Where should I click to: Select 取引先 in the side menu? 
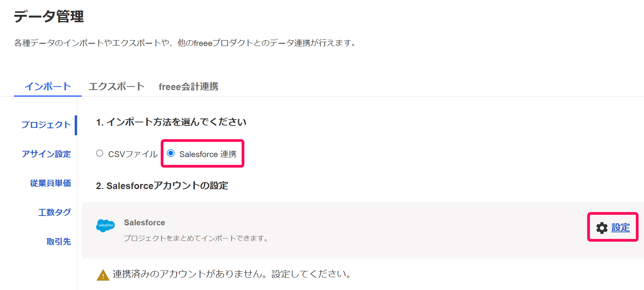[59, 242]
